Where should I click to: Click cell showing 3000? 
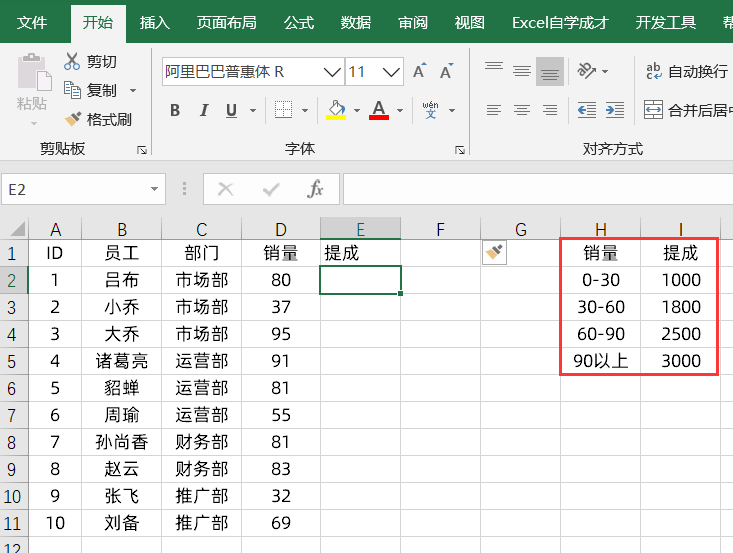tap(681, 361)
